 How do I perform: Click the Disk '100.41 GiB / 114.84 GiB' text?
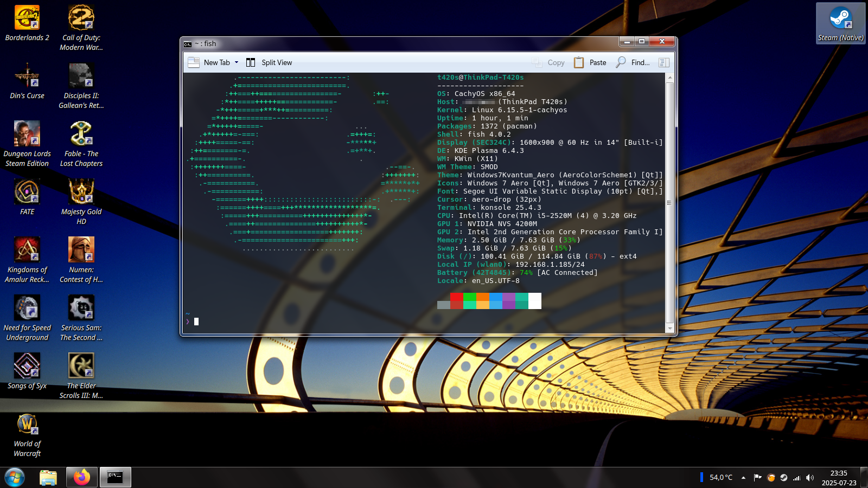pos(531,256)
